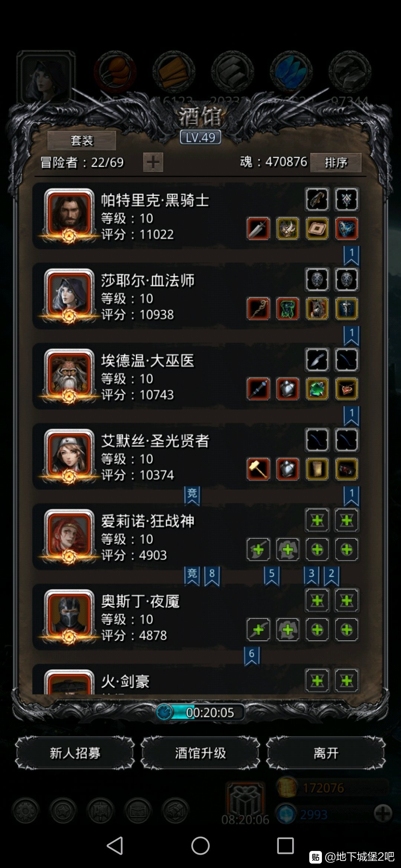Image resolution: width=401 pixels, height=868 pixels.
Task: Tap the recruit timer progress bar
Action: pyautogui.click(x=200, y=712)
